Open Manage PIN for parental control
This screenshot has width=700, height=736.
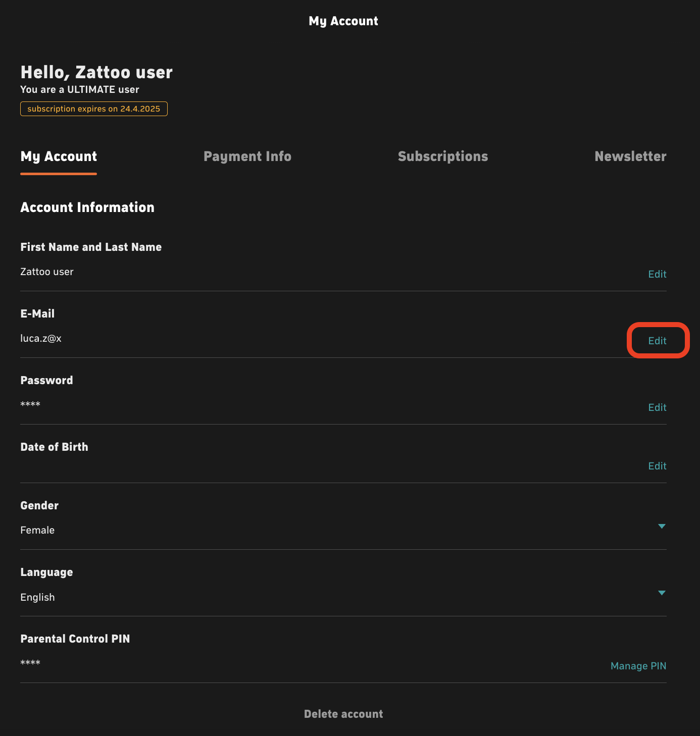coord(638,666)
